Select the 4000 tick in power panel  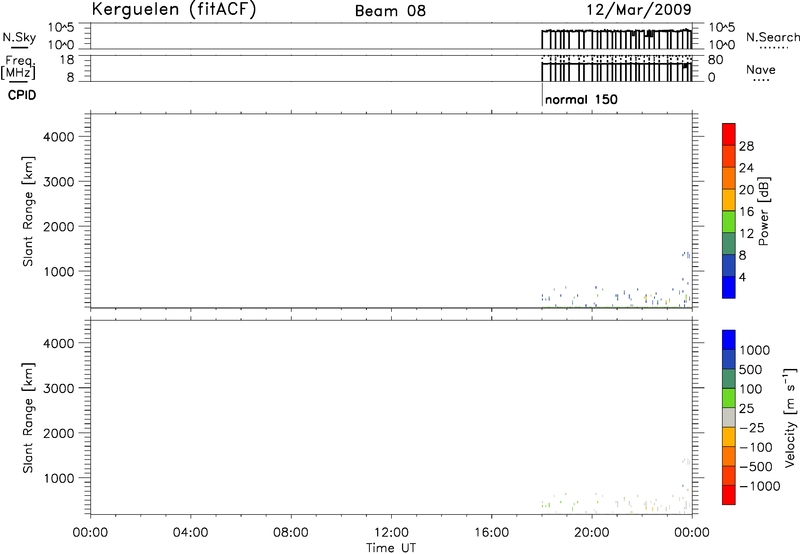coord(59,137)
